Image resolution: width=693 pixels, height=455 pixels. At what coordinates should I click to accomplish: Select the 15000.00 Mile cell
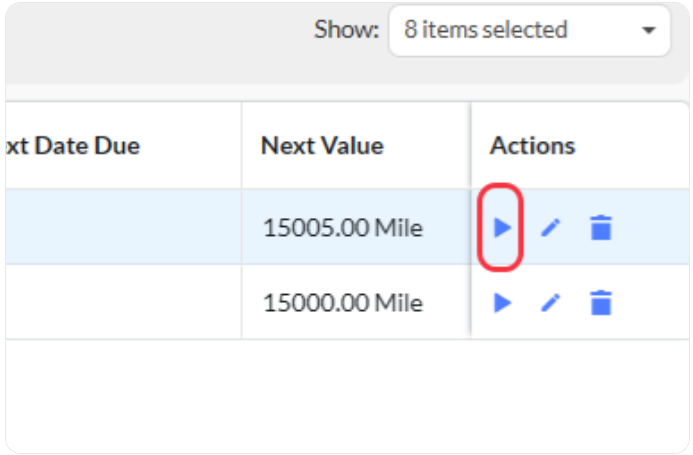[343, 301]
